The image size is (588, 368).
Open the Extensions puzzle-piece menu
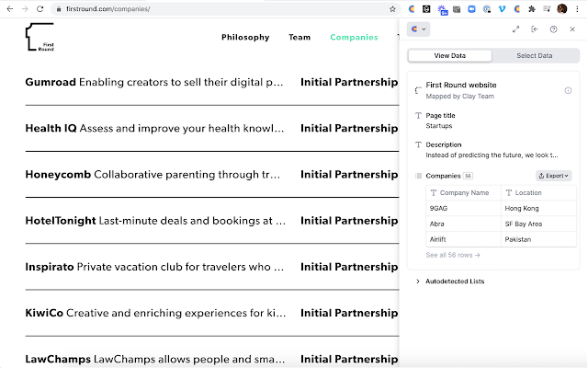pos(532,9)
